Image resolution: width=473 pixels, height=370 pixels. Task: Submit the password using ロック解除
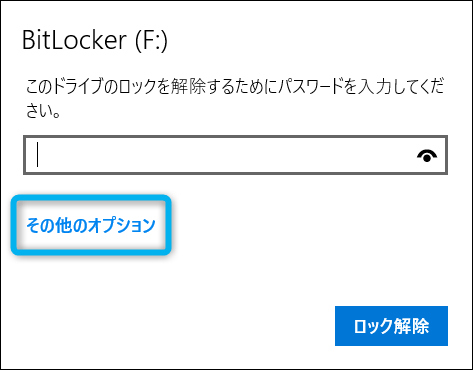coord(391,326)
